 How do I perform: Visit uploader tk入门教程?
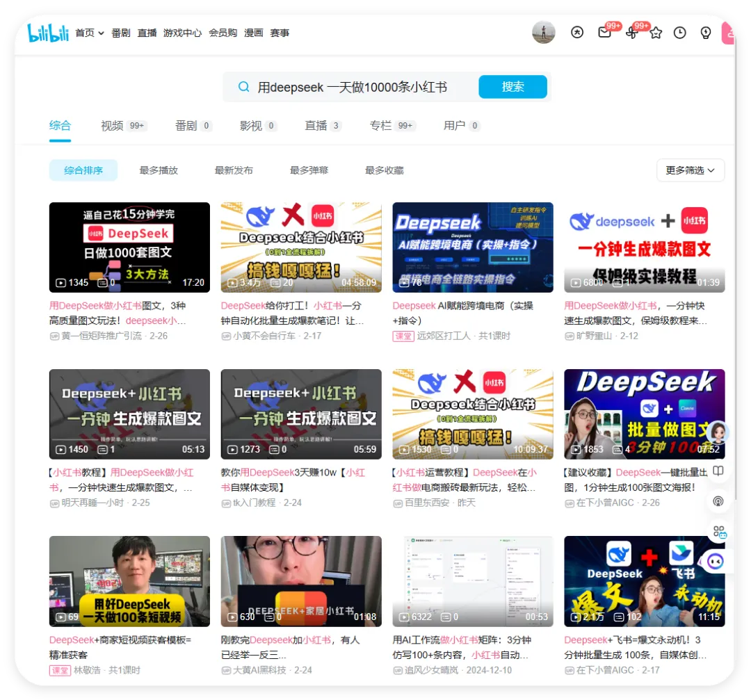pyautogui.click(x=255, y=503)
